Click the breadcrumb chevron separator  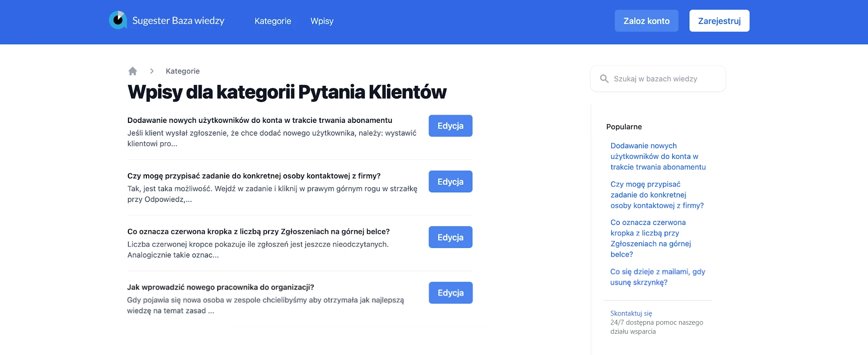152,71
